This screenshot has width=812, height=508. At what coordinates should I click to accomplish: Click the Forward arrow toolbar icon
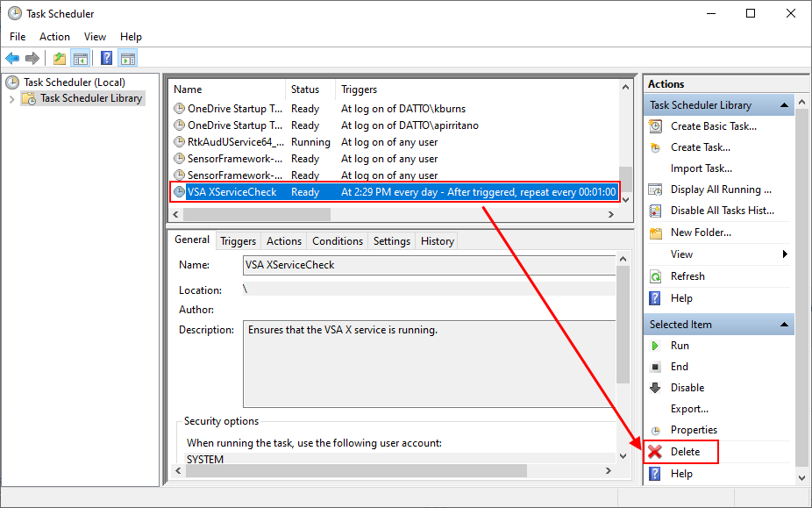[32, 58]
